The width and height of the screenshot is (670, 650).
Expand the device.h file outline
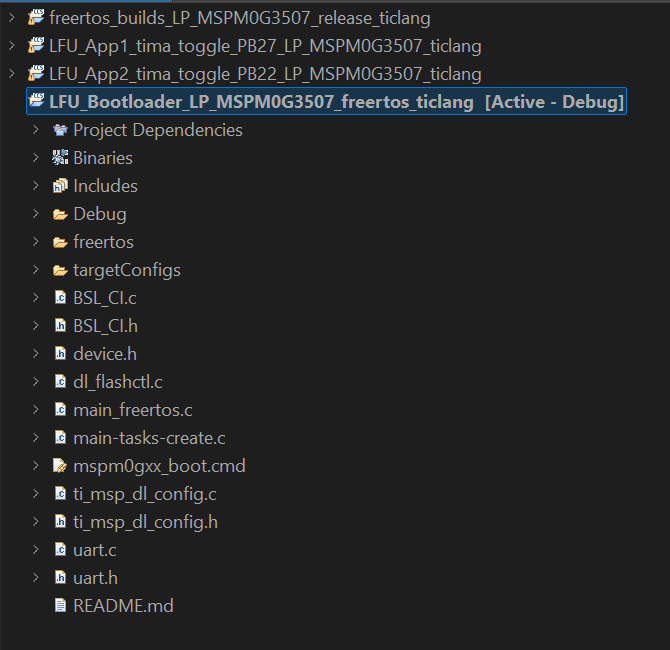(x=36, y=353)
